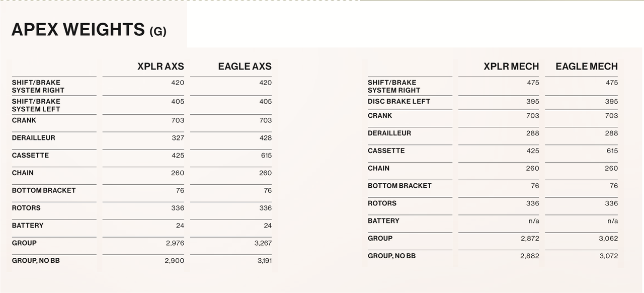Screen dimensions: 644x293
Task: Click the DISC BRAKE LEFT row label
Action: pyautogui.click(x=399, y=102)
